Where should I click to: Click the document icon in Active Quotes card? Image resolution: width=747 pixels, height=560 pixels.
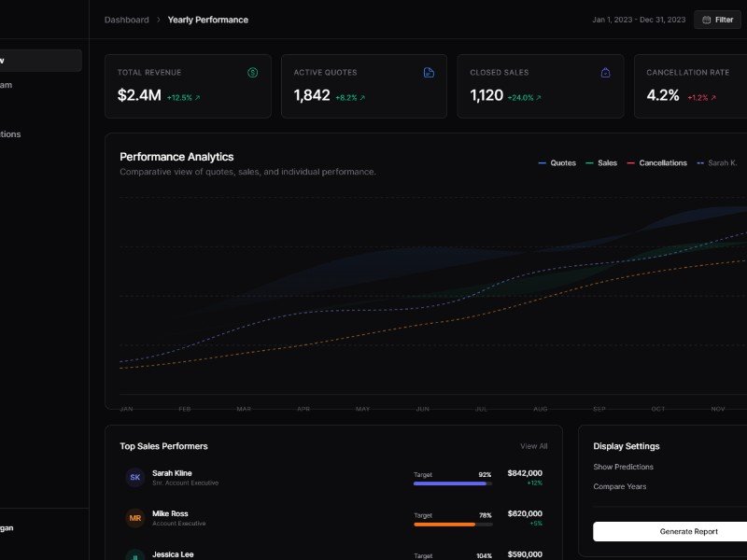pyautogui.click(x=429, y=73)
